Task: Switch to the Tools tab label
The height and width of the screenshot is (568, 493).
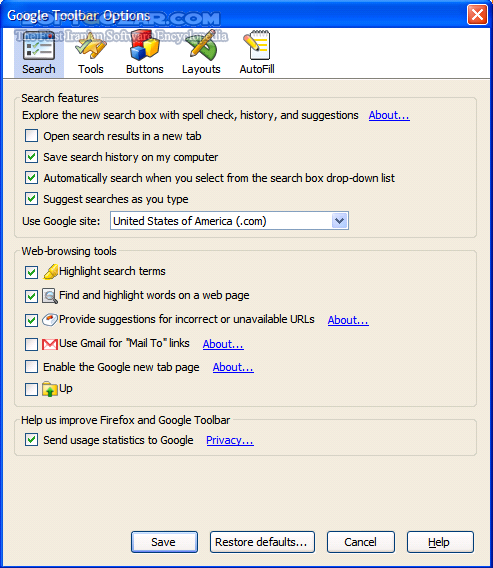Action: point(91,69)
